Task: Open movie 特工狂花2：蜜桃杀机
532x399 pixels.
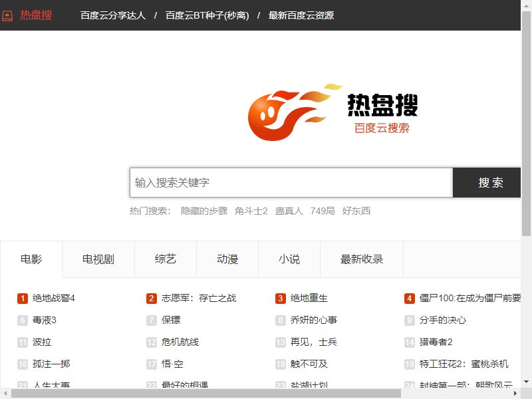Action: coord(464,364)
